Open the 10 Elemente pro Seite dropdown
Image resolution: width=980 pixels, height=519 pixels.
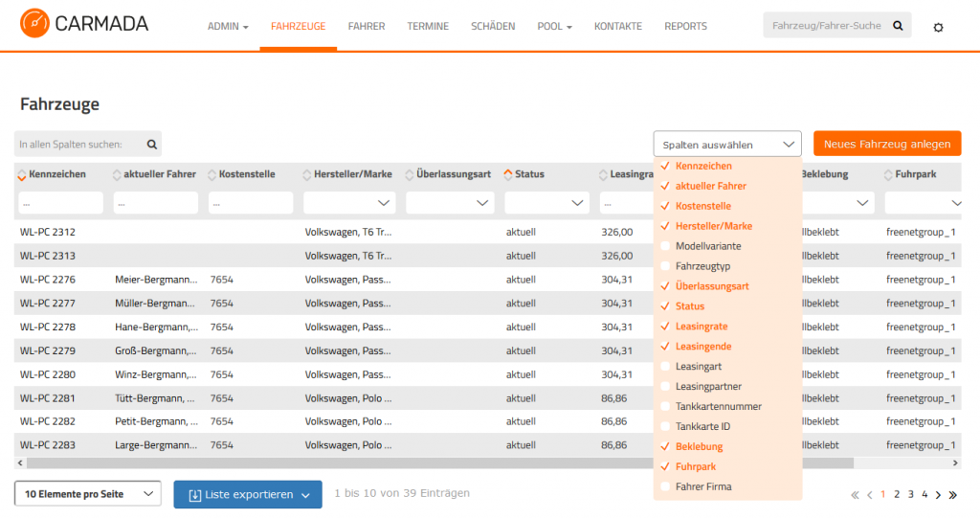[x=88, y=493]
